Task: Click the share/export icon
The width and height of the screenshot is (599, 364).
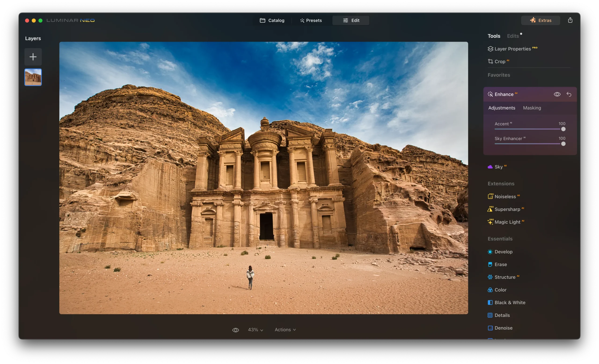Action: (570, 20)
